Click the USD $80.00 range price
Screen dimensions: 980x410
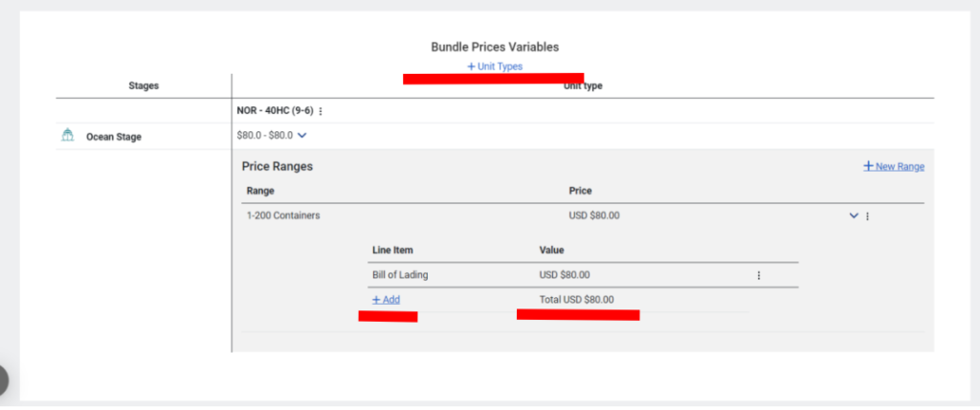[593, 216]
